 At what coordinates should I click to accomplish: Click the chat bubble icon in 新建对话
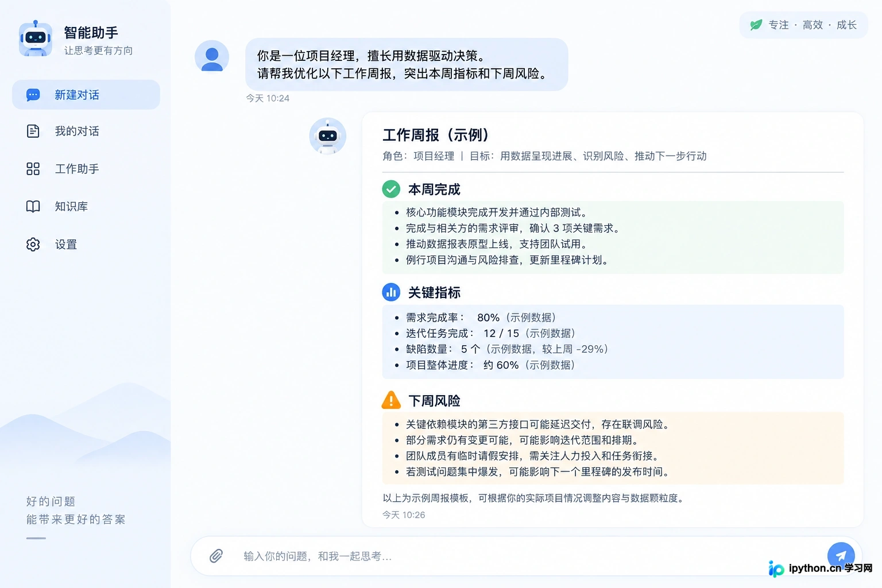33,95
